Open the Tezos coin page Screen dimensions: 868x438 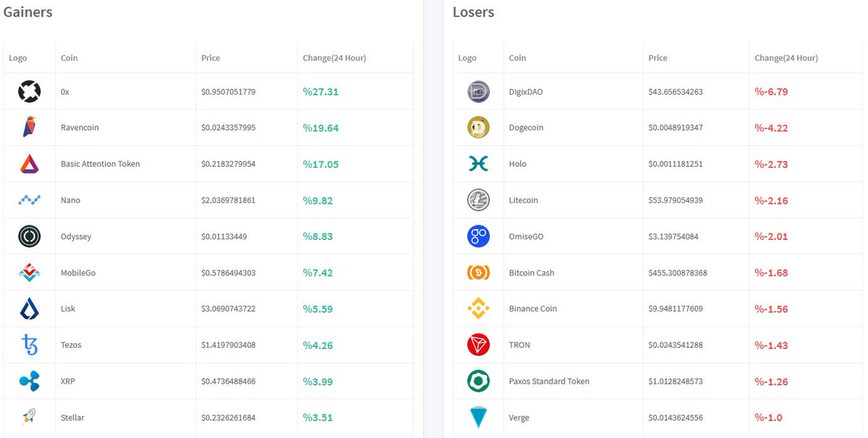click(x=71, y=345)
